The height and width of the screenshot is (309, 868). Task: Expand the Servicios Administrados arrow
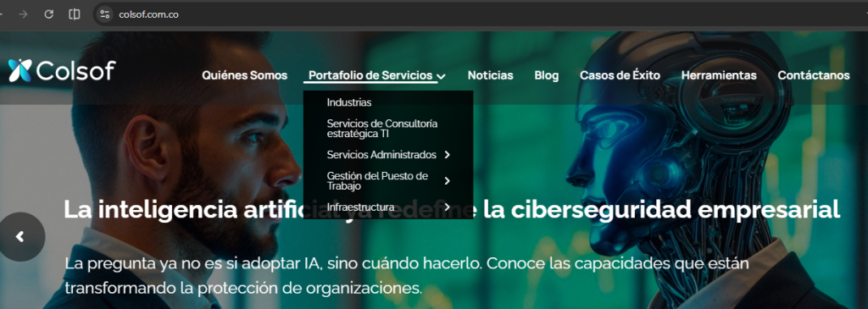point(448,155)
